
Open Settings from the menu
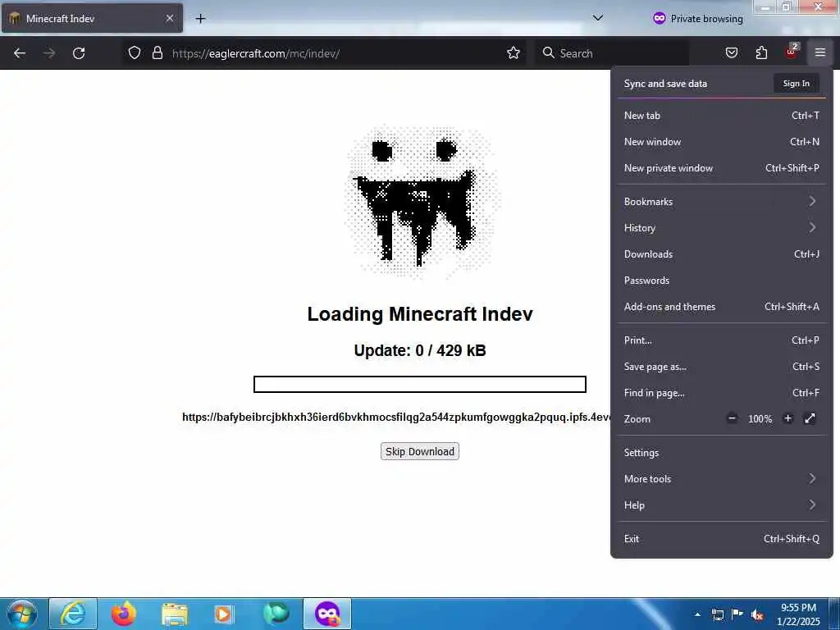click(721, 453)
